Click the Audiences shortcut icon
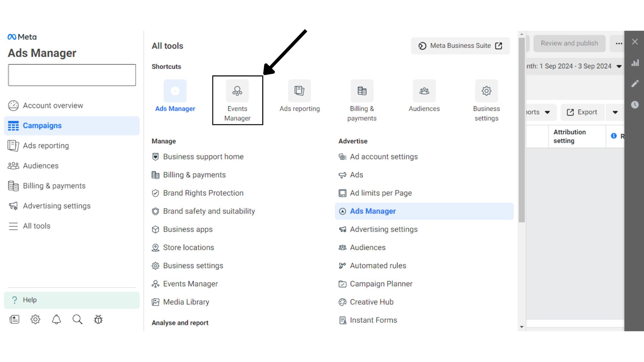This screenshot has width=644, height=362. 424,91
